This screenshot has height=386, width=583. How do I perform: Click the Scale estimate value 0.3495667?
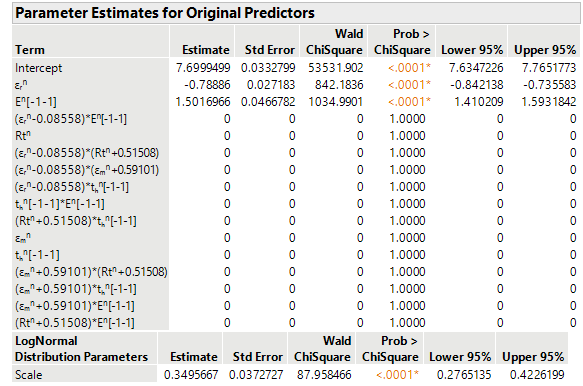[x=191, y=374]
